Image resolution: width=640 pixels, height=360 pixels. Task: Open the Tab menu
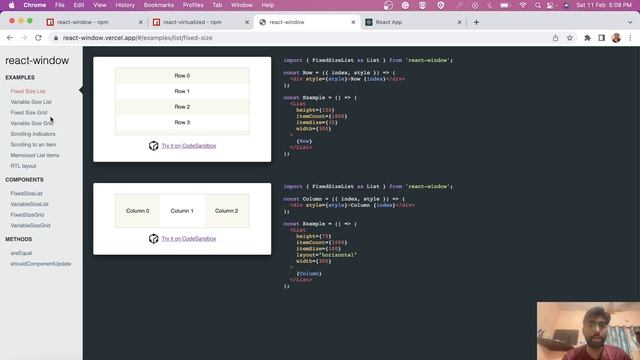tap(217, 5)
